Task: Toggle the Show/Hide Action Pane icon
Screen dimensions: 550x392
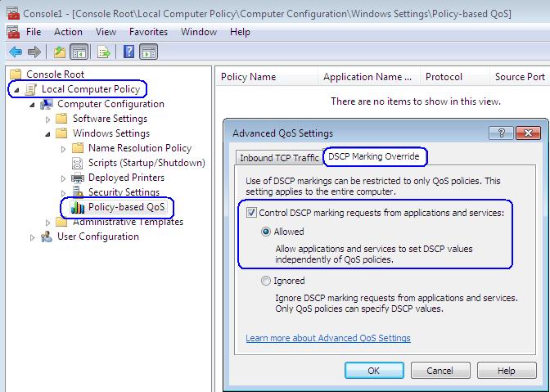Action: point(148,52)
